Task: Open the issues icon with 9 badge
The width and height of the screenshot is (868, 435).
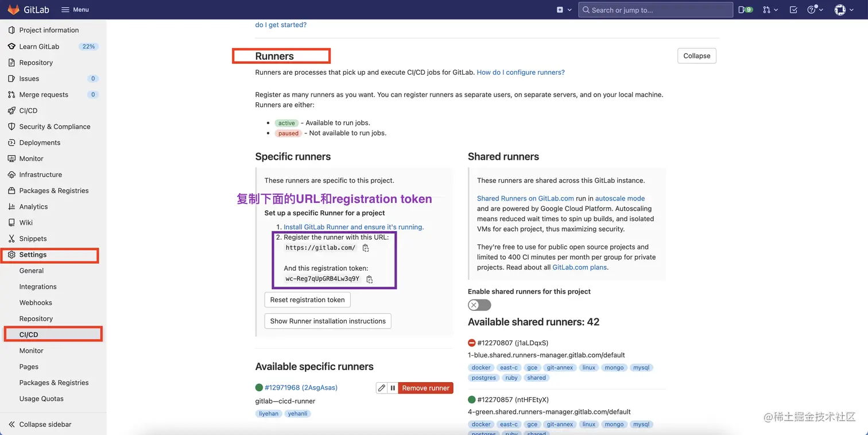Action: 745,10
